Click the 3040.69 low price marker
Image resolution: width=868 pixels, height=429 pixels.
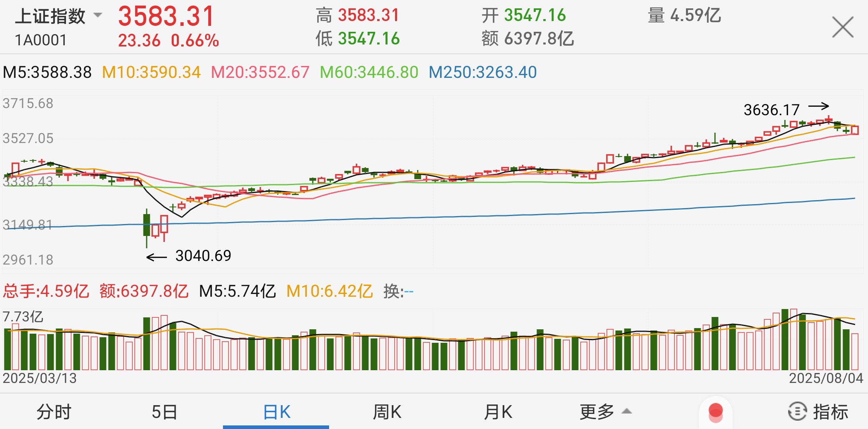coord(203,255)
